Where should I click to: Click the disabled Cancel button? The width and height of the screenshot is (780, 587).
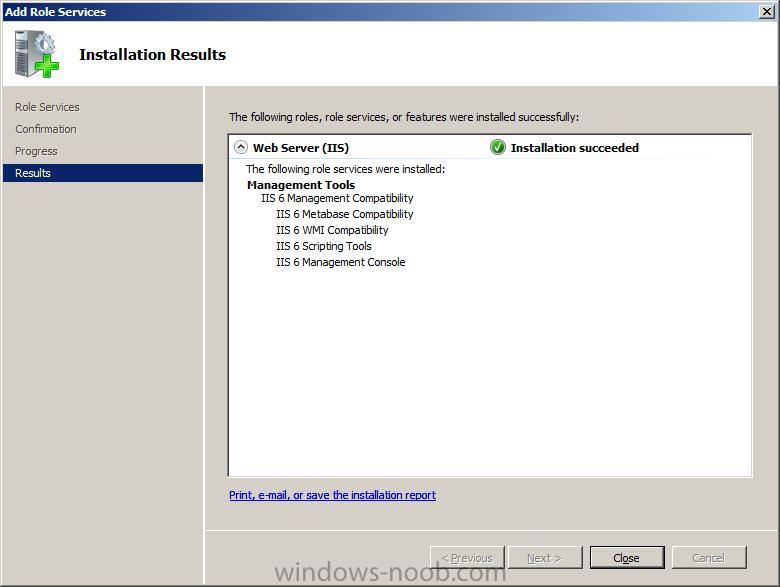(x=709, y=558)
